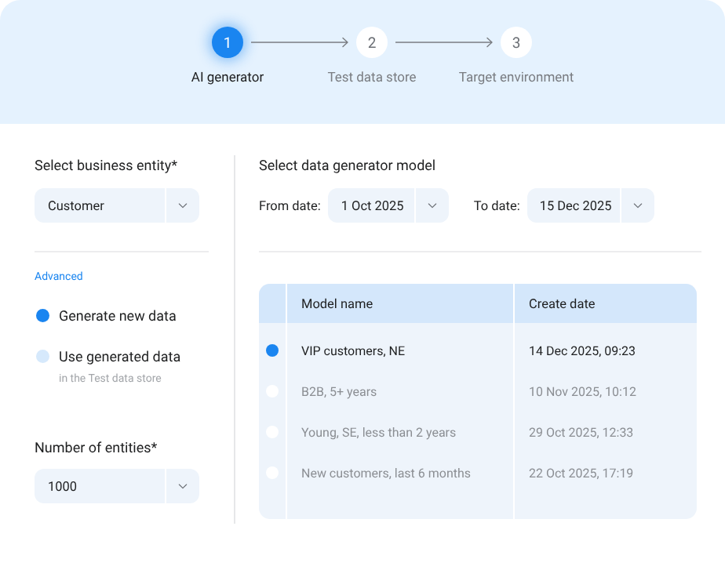Click the 22 Oct 2025, 17:19 create date

(581, 473)
